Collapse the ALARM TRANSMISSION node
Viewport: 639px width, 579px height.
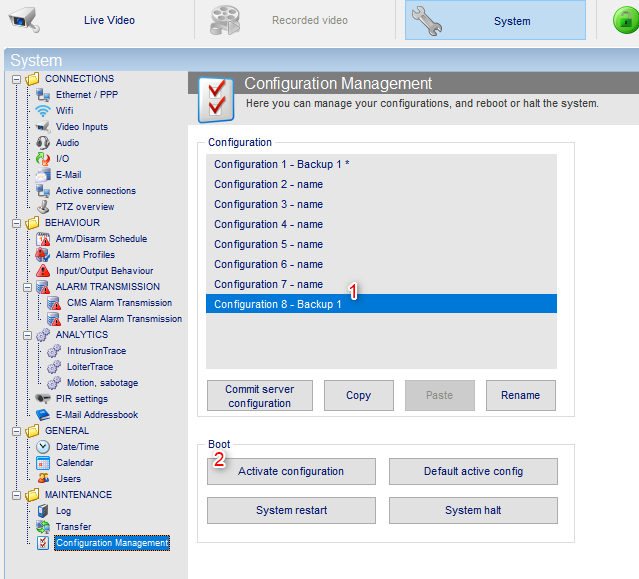[27, 287]
